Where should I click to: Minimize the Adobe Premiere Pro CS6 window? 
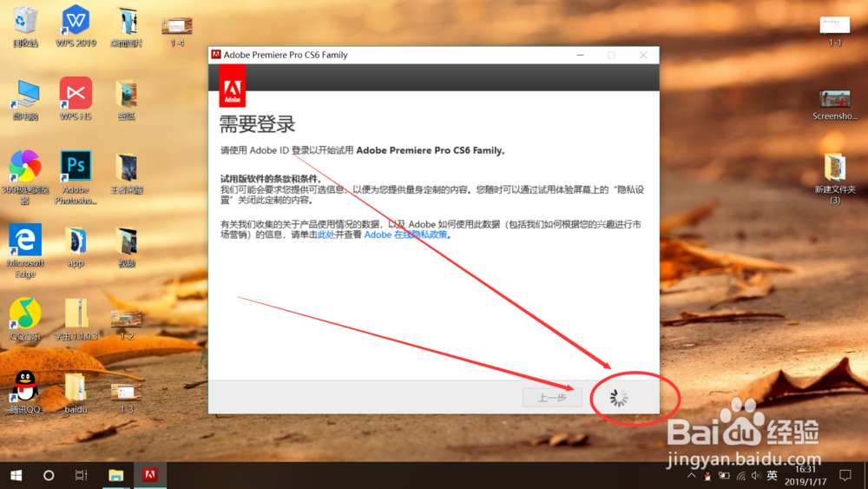coord(580,55)
